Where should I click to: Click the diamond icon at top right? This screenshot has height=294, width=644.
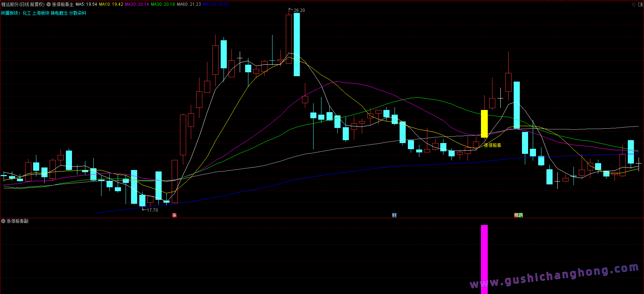point(634,4)
